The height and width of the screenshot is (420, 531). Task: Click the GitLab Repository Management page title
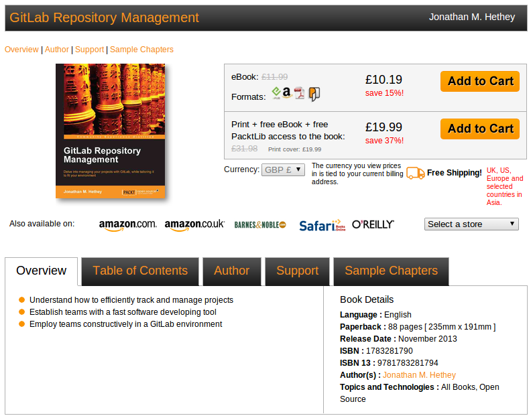[105, 17]
